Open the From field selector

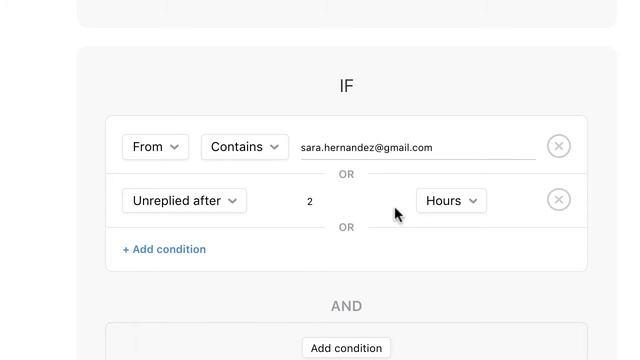[x=156, y=147]
